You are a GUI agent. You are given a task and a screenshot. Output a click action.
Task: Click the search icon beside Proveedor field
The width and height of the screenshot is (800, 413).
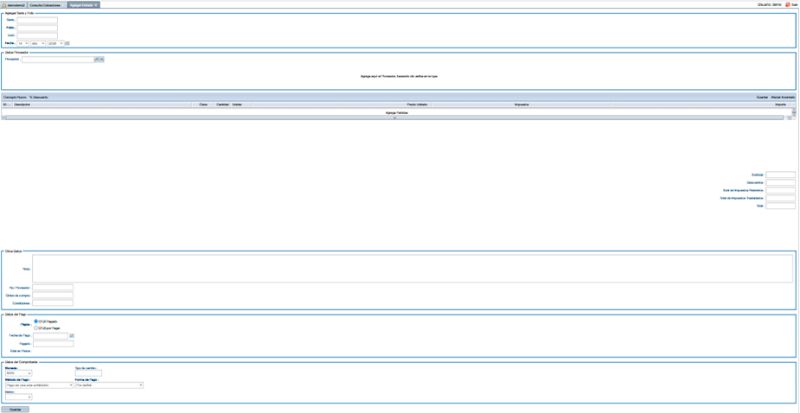coord(97,59)
